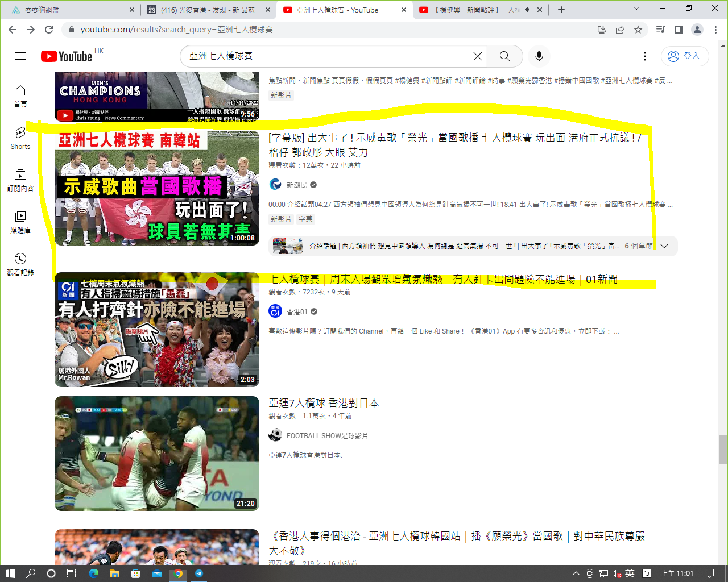Switch the 英 input language indicator
Image resolution: width=728 pixels, height=582 pixels.
click(630, 573)
